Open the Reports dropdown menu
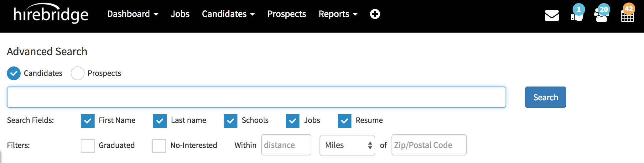The width and height of the screenshot is (644, 163). pyautogui.click(x=338, y=14)
